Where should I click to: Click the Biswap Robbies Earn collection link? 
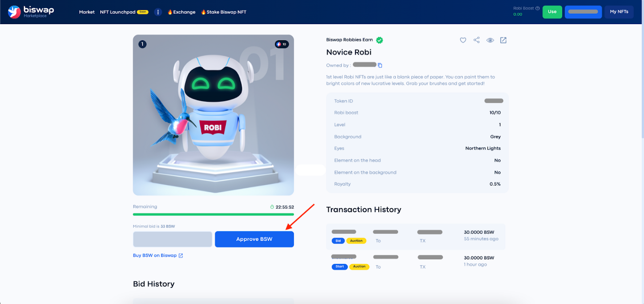tap(349, 40)
